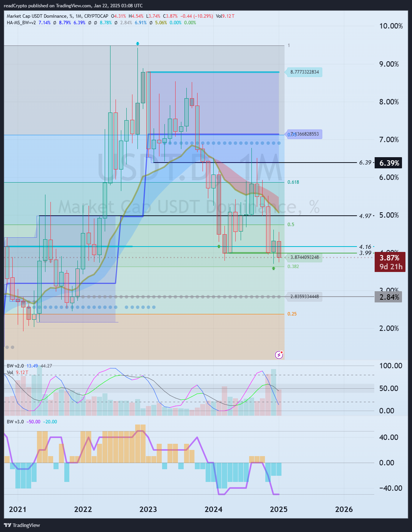Click the 0.5 Fibonacci level label

(291, 225)
